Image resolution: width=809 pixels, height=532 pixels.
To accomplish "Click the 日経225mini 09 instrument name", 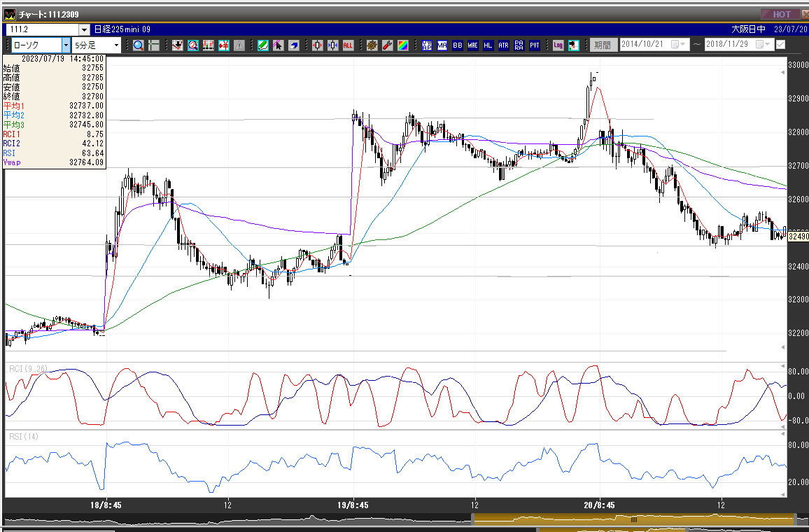I will click(x=122, y=30).
